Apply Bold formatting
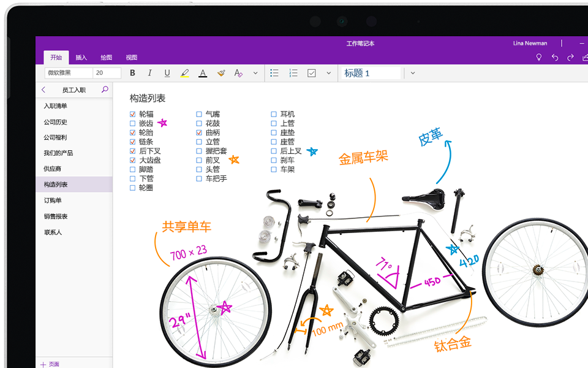This screenshot has height=368, width=588. point(132,73)
